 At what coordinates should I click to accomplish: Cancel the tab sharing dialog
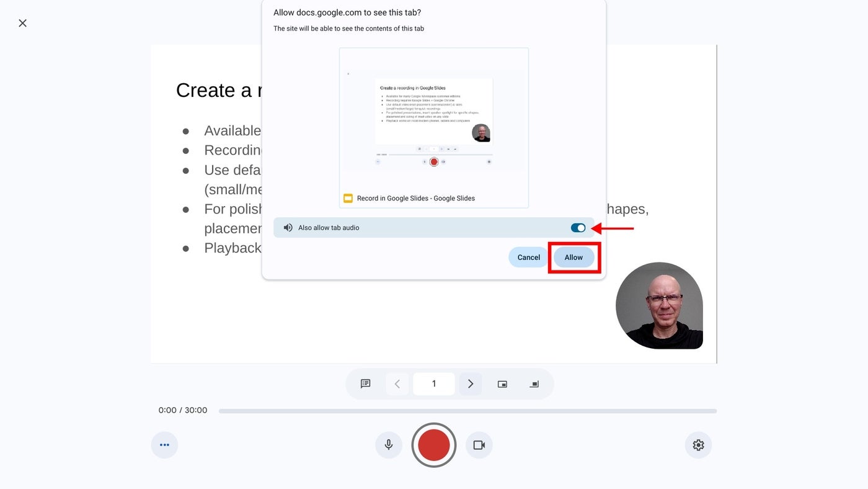[x=529, y=258]
